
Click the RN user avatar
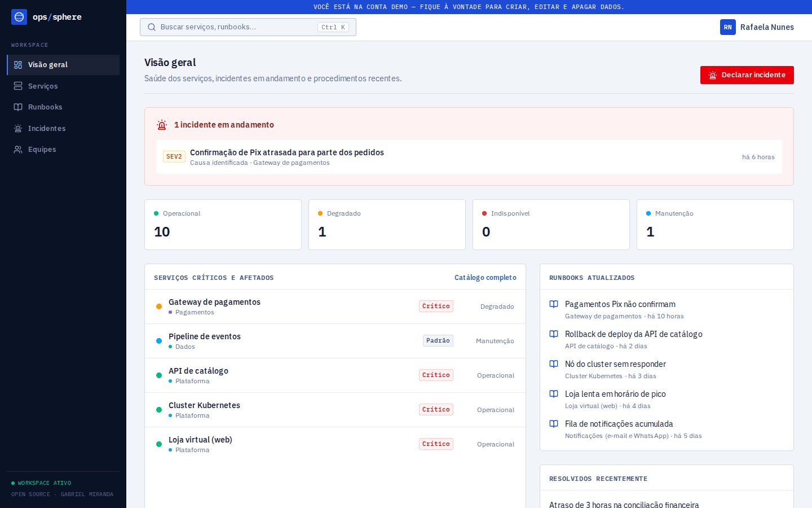pos(728,27)
